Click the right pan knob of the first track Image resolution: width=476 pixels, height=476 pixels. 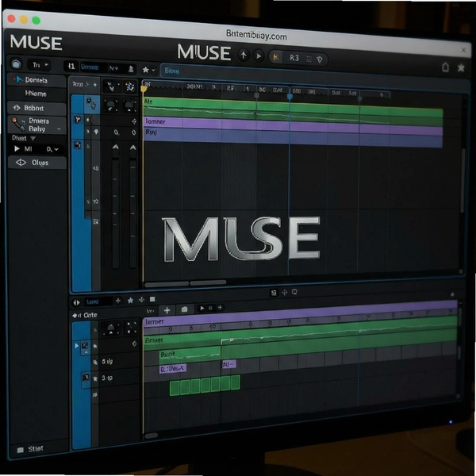click(x=129, y=106)
